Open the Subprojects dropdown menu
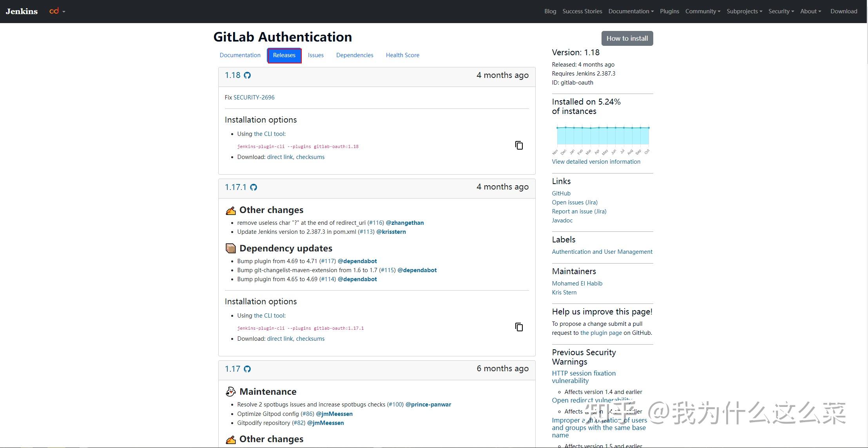 [744, 11]
